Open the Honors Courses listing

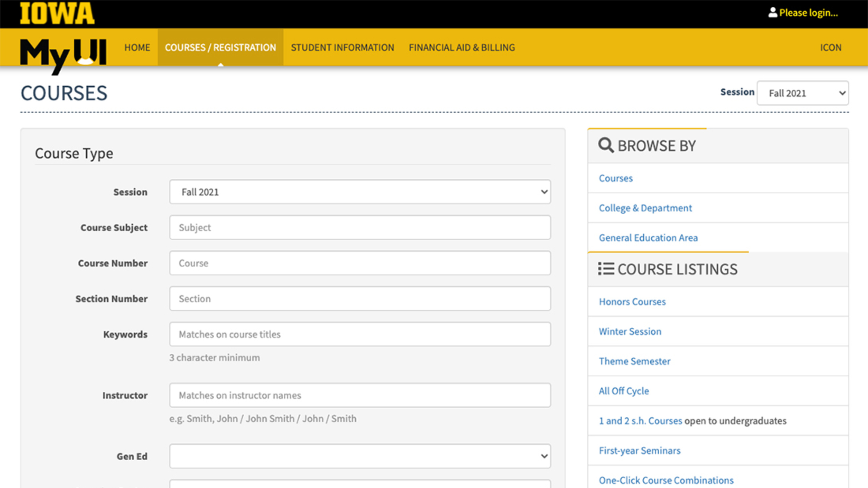point(632,302)
